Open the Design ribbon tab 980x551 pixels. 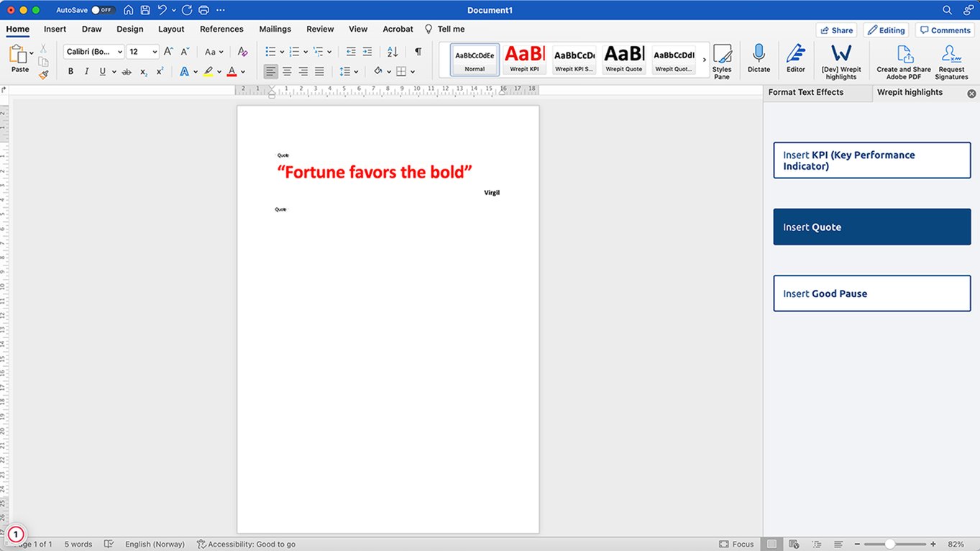[x=130, y=29]
